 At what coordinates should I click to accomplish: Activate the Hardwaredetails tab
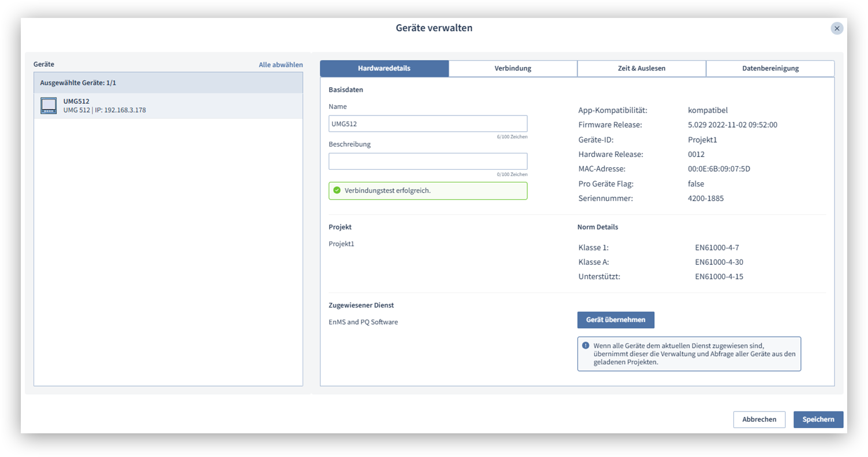click(x=385, y=68)
